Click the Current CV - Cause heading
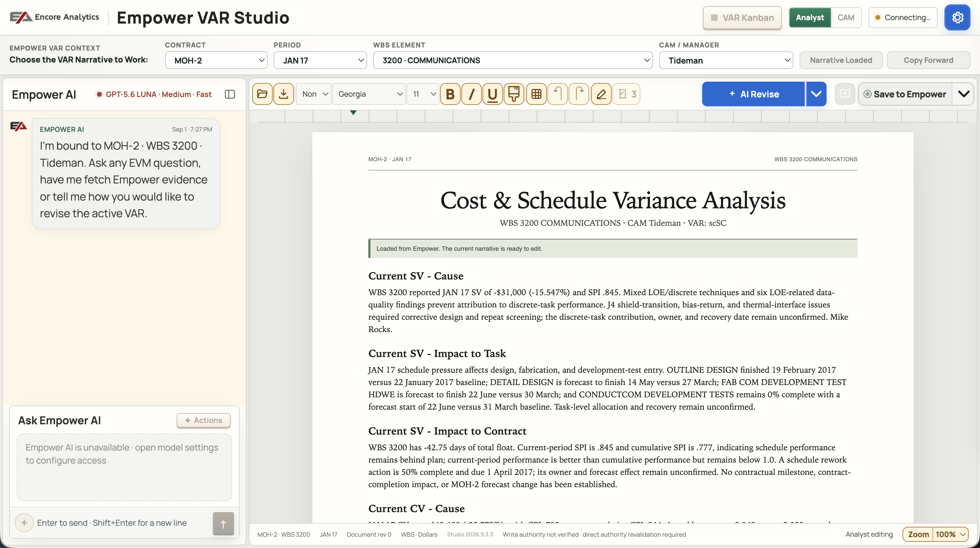The height and width of the screenshot is (548, 980). point(417,508)
